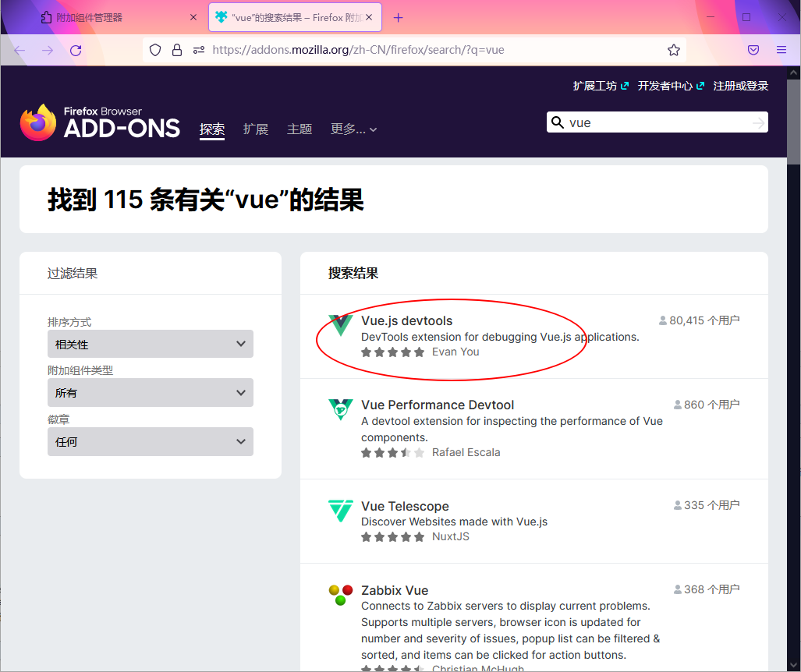Click the Vue Performance Devtool icon
This screenshot has width=801, height=672.
pos(340,409)
